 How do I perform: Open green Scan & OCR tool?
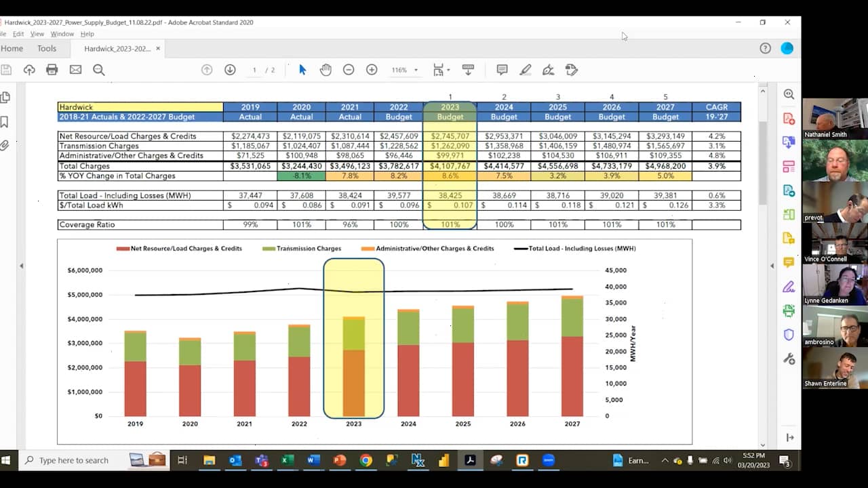click(789, 310)
